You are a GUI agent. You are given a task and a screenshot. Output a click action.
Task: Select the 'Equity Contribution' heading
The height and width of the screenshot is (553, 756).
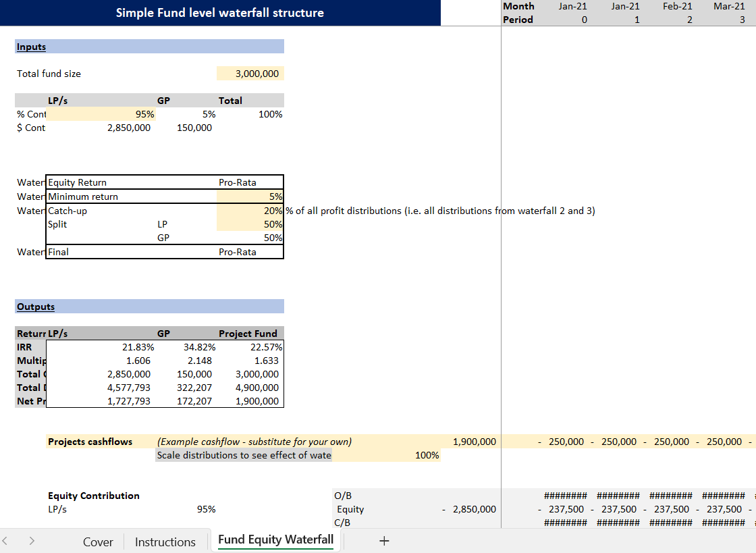(x=94, y=496)
